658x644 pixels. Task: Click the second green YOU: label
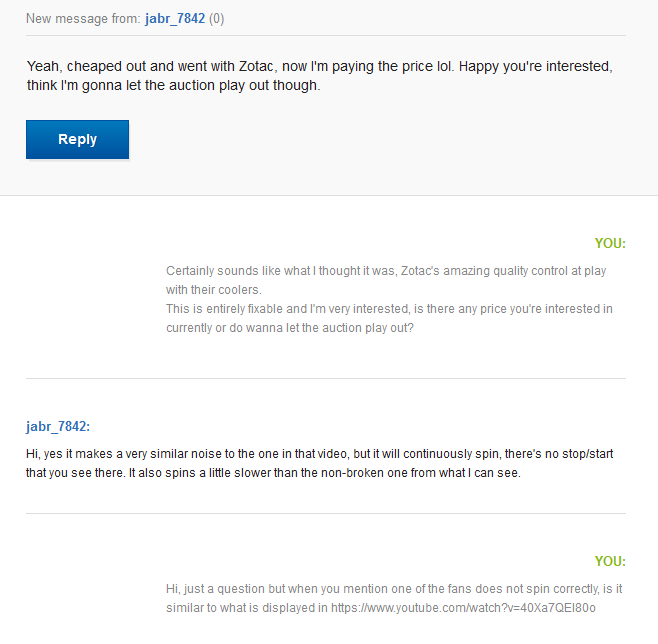coord(610,561)
